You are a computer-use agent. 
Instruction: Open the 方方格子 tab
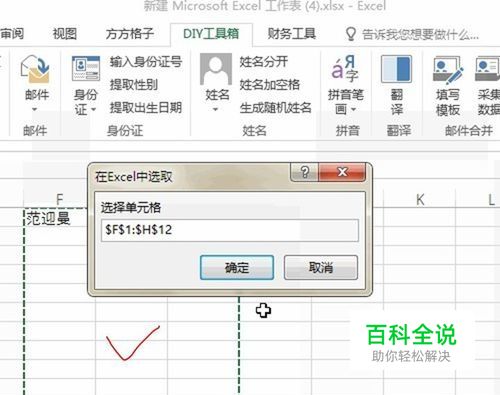tap(130, 34)
